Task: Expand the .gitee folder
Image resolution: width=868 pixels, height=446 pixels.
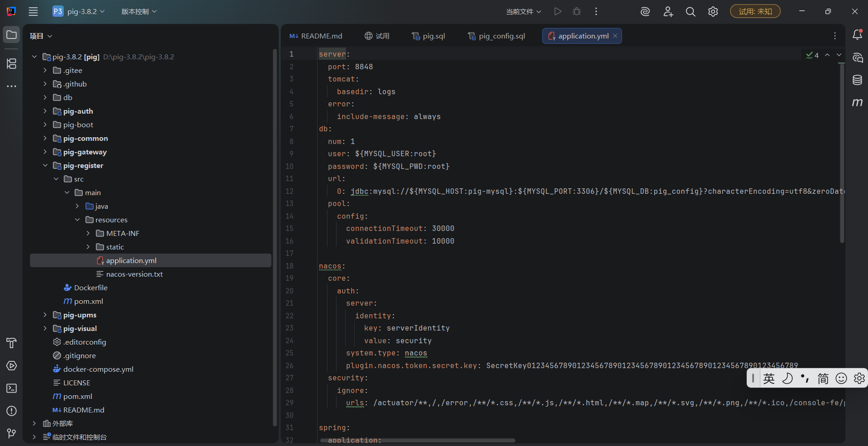Action: click(45, 70)
